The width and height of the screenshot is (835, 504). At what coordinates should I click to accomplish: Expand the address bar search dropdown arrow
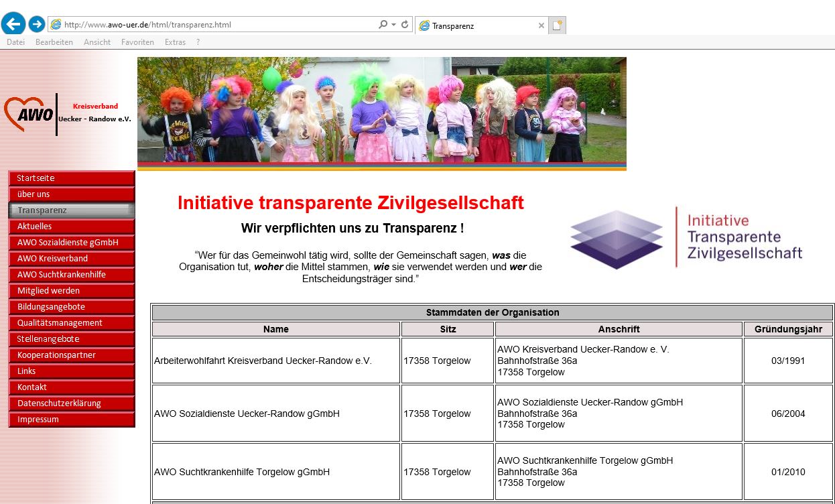click(394, 25)
